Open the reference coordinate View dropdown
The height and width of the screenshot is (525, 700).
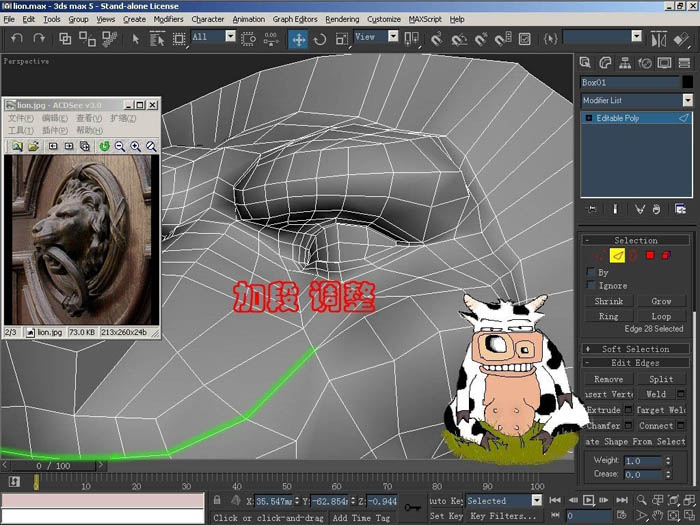[x=393, y=36]
